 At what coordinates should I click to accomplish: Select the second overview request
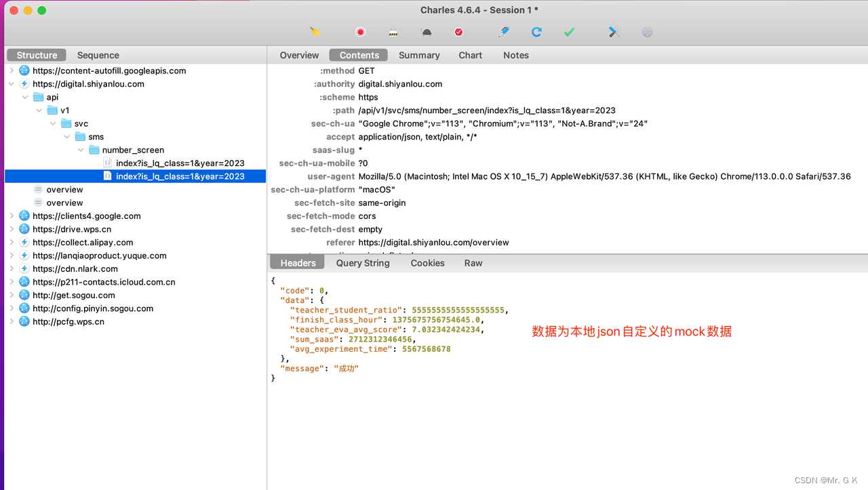[x=64, y=203]
